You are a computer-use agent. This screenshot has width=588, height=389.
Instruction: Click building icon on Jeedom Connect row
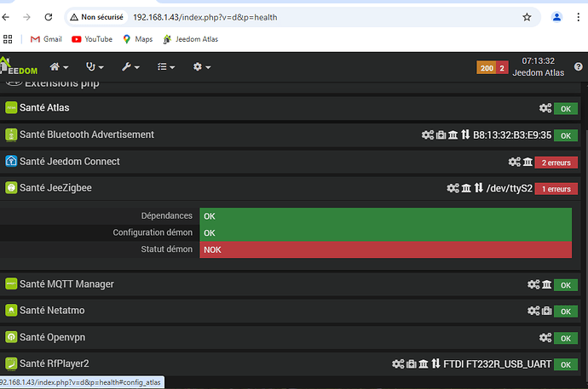(x=527, y=162)
